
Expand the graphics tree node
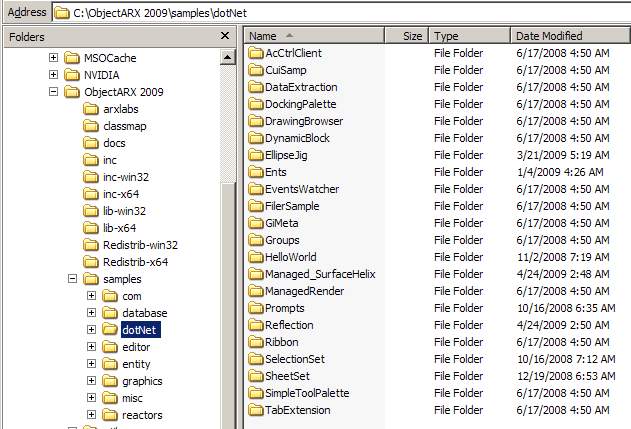(91, 381)
